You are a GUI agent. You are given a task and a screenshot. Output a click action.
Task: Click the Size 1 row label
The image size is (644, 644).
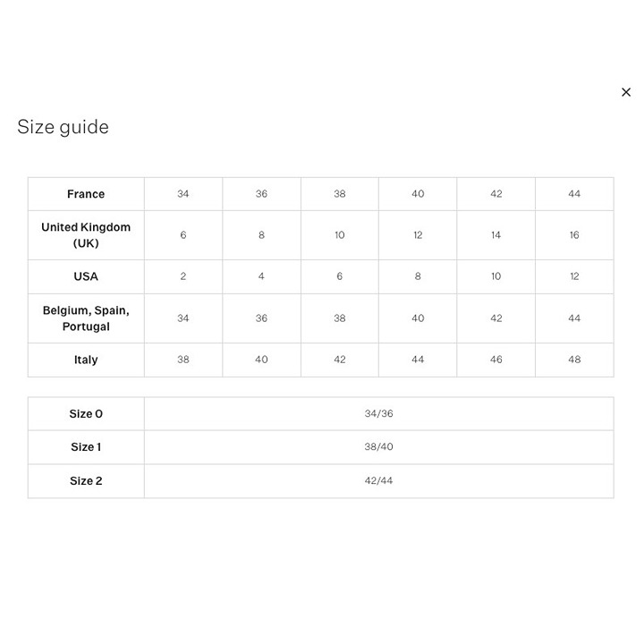pos(86,447)
